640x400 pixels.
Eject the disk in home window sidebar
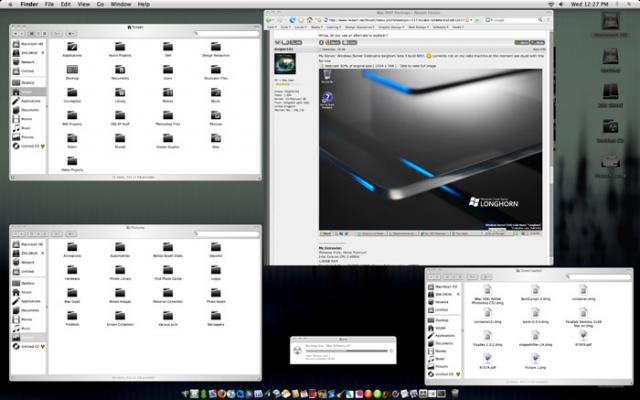[x=42, y=53]
